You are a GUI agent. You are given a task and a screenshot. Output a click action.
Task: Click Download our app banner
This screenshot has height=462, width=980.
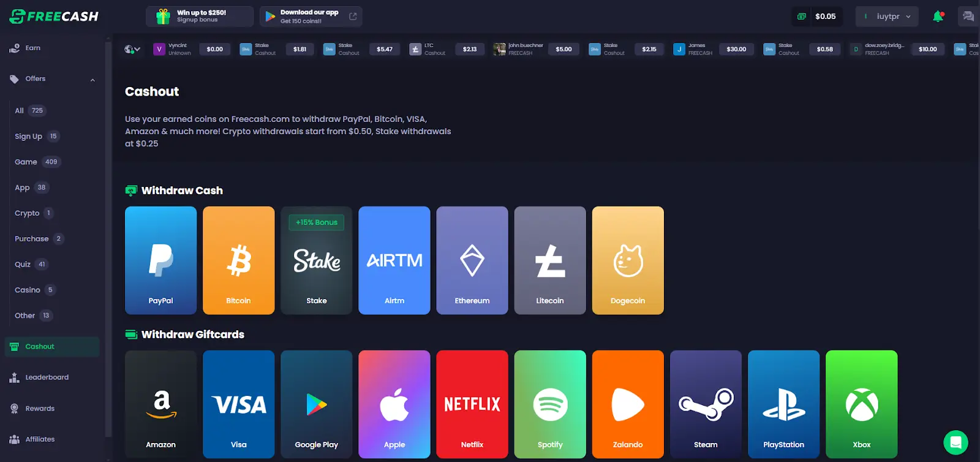coord(311,17)
